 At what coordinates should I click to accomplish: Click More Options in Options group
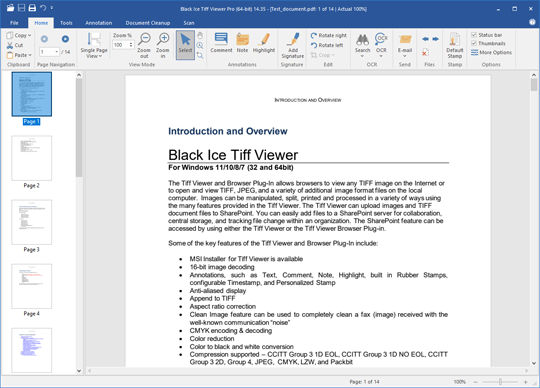pos(491,52)
